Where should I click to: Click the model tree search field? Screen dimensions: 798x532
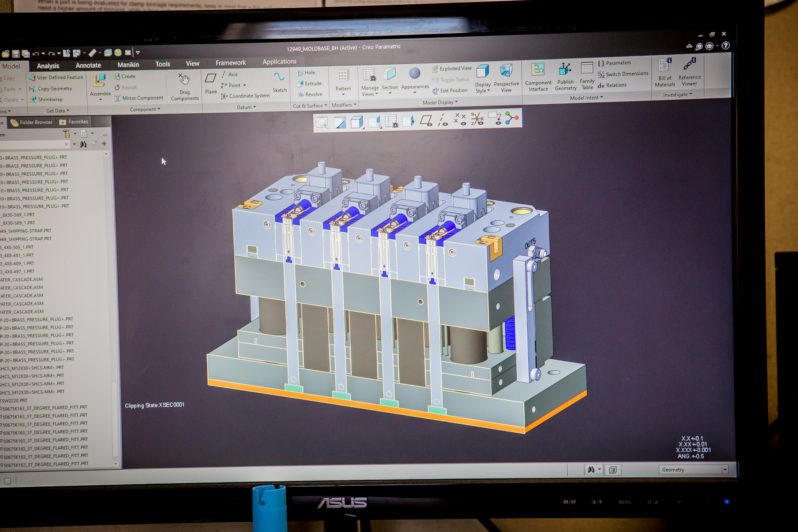(x=35, y=144)
